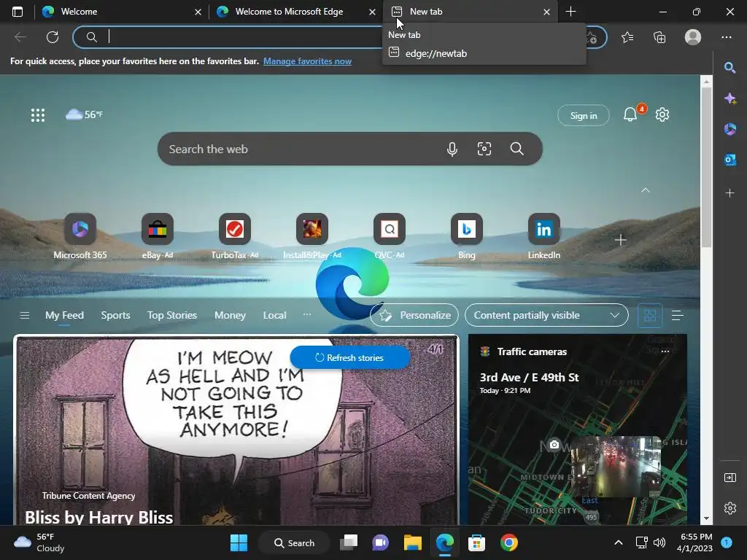This screenshot has width=747, height=560.
Task: Show hidden system tray icons chevron
Action: (619, 542)
